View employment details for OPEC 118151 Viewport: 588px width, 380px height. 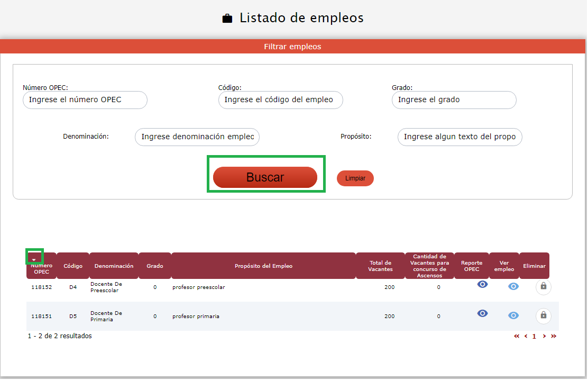point(513,315)
